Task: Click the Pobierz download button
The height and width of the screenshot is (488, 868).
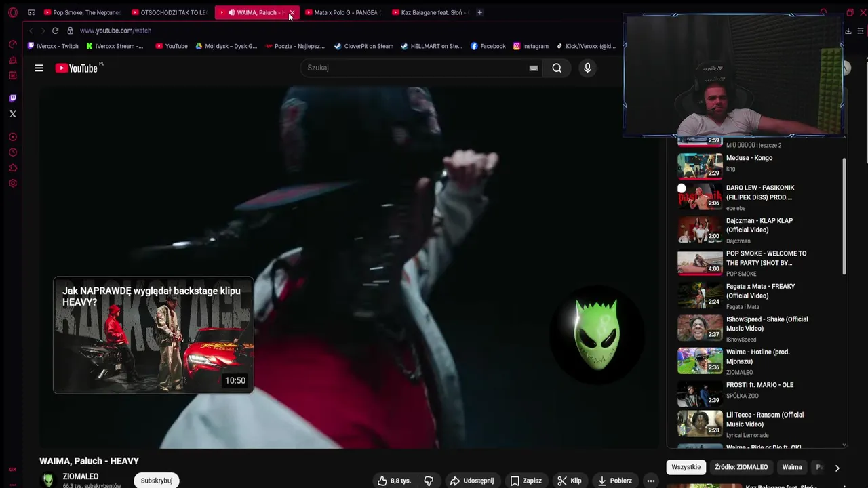Action: [x=615, y=481]
